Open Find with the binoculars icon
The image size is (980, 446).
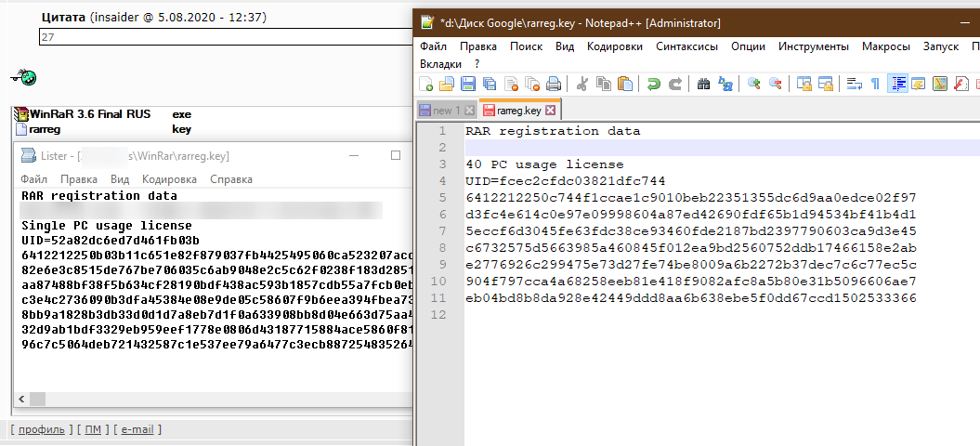click(704, 84)
